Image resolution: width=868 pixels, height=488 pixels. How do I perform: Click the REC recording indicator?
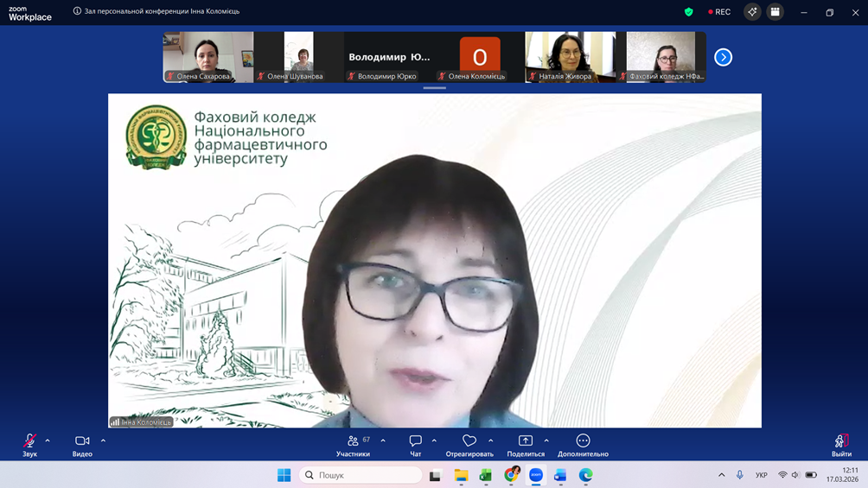pyautogui.click(x=719, y=12)
